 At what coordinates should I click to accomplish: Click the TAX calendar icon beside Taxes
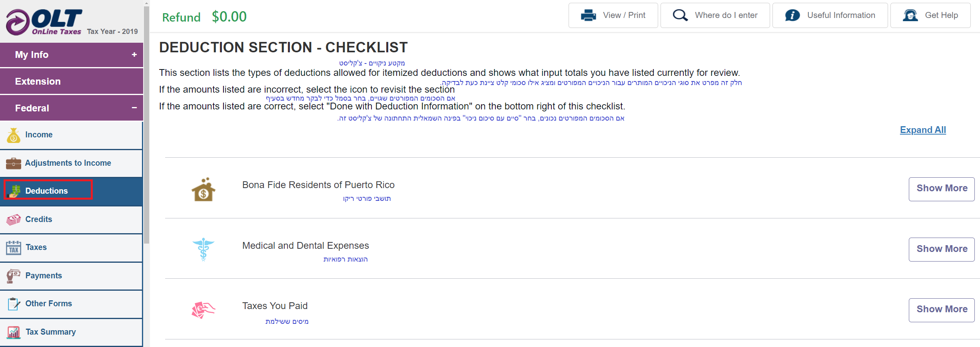pyautogui.click(x=14, y=248)
